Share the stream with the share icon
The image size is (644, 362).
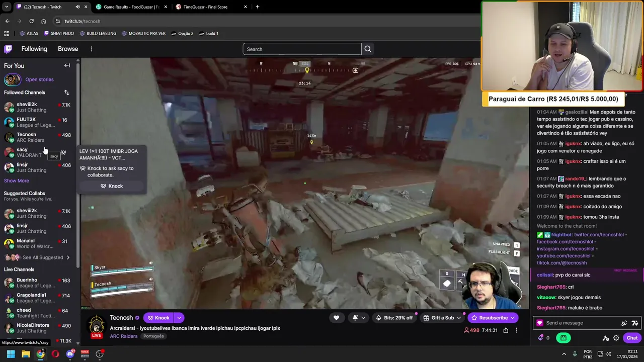[505, 330]
